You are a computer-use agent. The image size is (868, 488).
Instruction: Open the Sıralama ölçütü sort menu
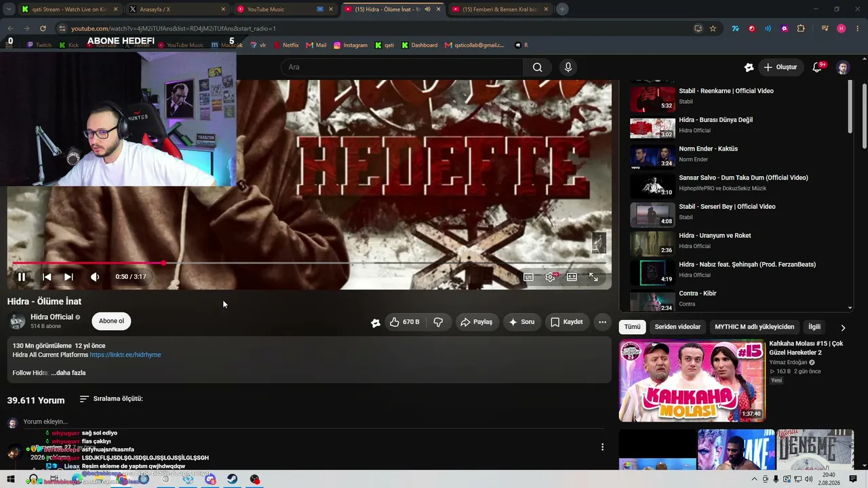(x=111, y=399)
